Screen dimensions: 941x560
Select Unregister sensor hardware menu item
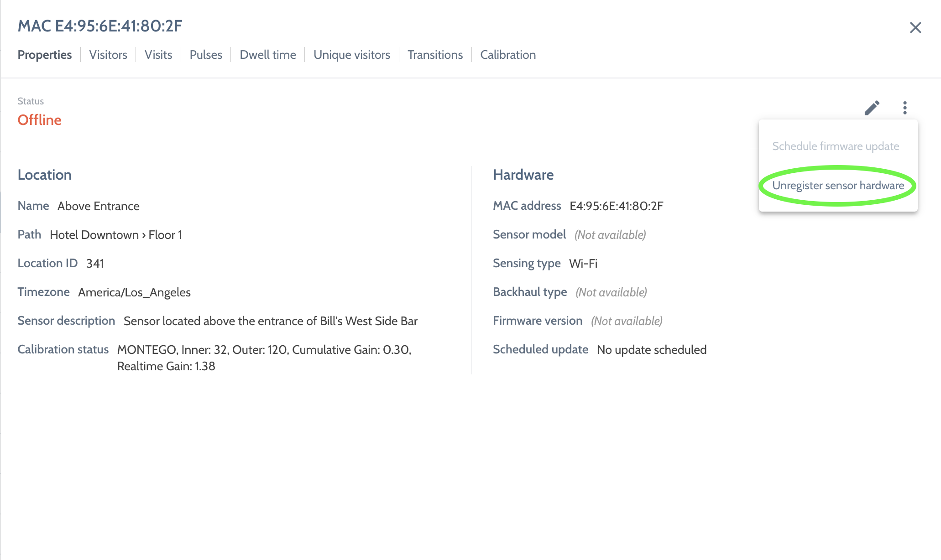coord(838,186)
